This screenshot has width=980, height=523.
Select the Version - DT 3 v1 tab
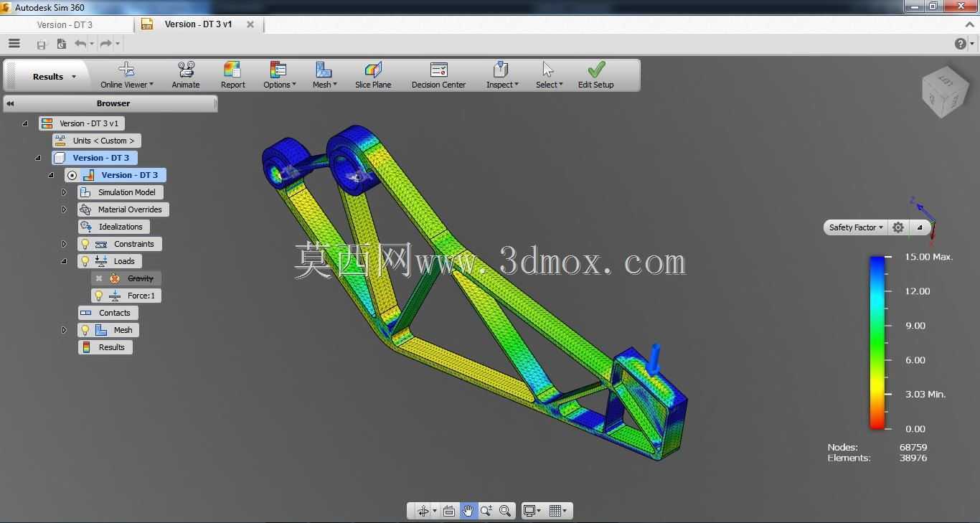click(198, 24)
